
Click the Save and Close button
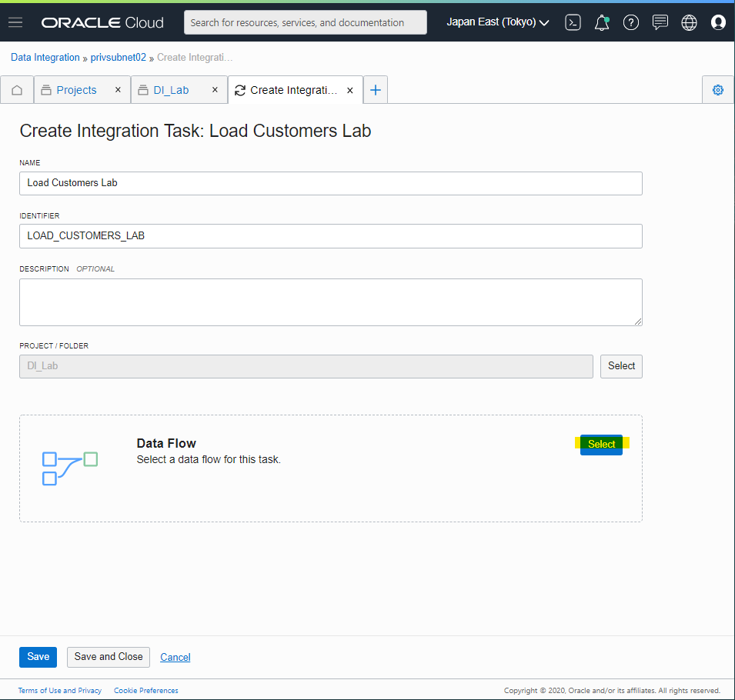click(109, 657)
